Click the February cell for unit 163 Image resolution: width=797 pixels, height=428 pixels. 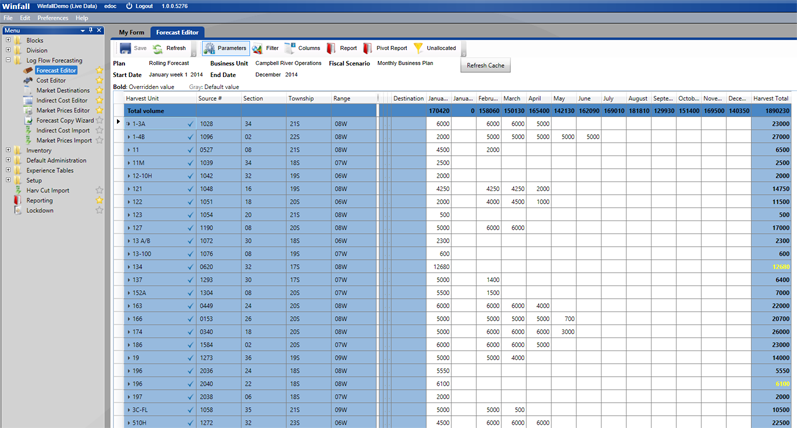tap(488, 306)
